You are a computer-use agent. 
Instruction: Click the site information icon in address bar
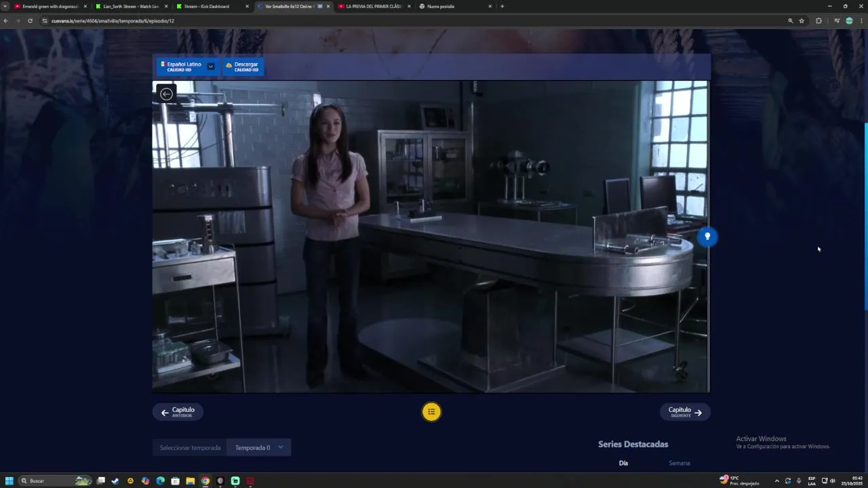tap(45, 21)
